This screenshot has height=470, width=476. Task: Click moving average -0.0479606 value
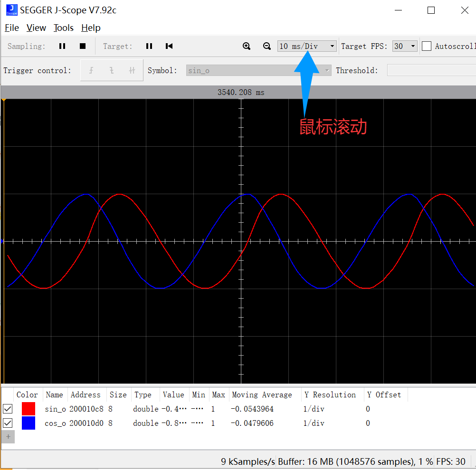click(x=252, y=423)
